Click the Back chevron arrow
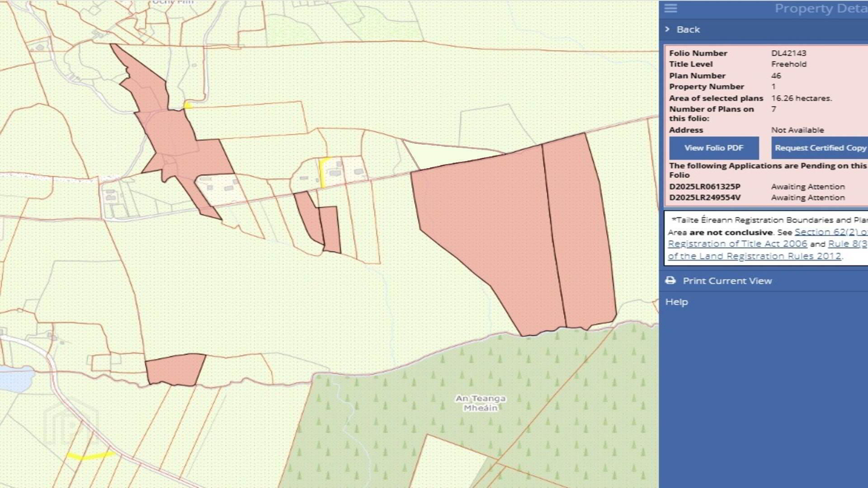Screen dimensions: 868x488 [x=667, y=29]
